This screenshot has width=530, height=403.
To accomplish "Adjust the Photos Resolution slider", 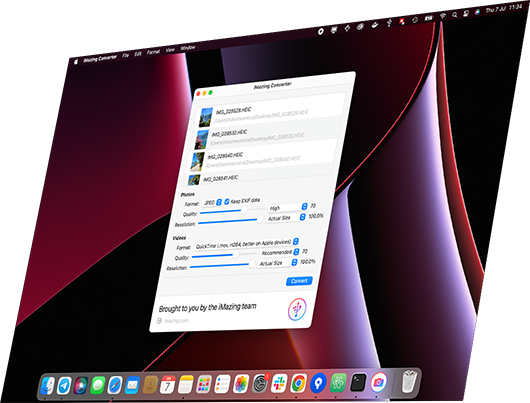I will tap(230, 220).
